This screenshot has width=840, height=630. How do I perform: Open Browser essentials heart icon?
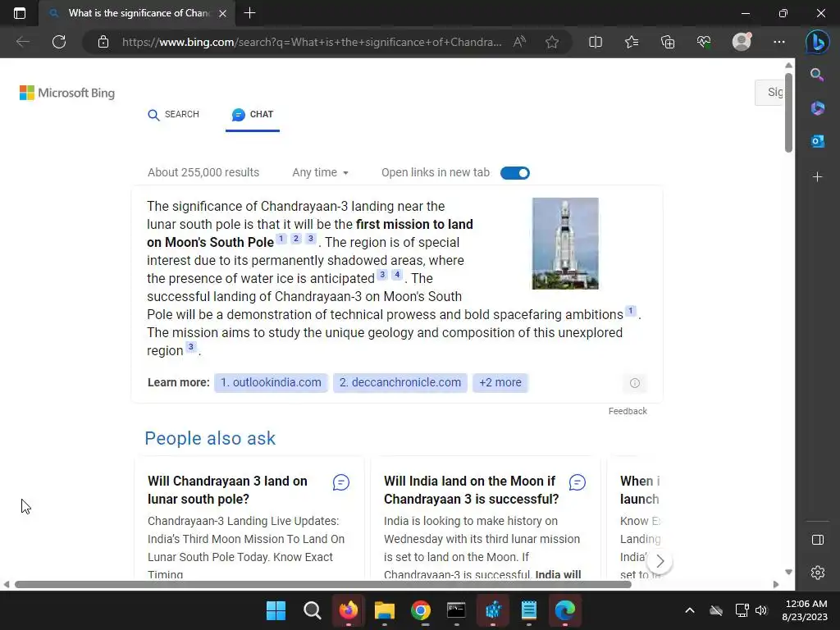click(x=704, y=42)
